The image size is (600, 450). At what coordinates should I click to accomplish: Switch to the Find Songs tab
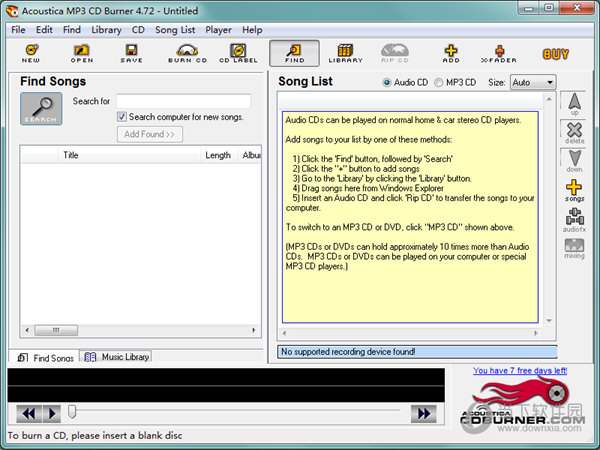tap(45, 357)
